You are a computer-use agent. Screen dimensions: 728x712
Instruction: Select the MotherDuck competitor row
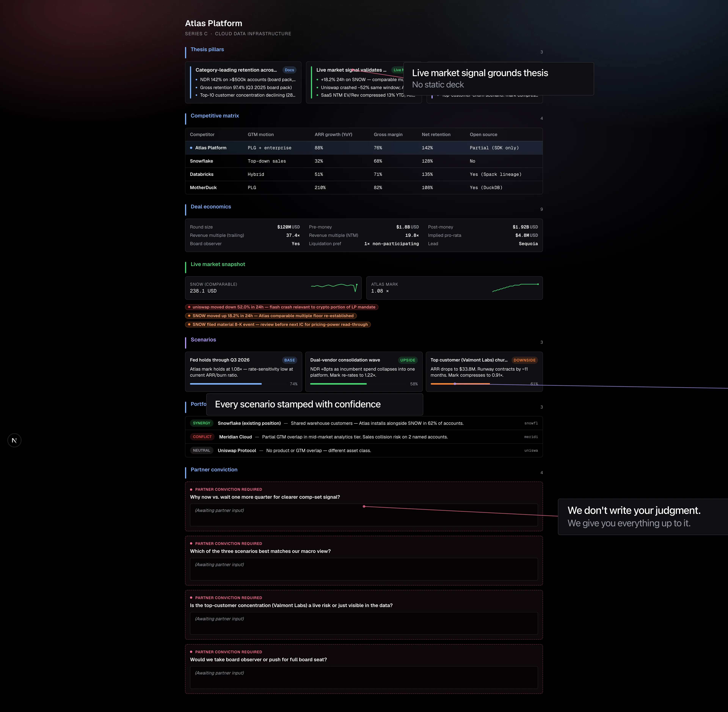(x=364, y=188)
